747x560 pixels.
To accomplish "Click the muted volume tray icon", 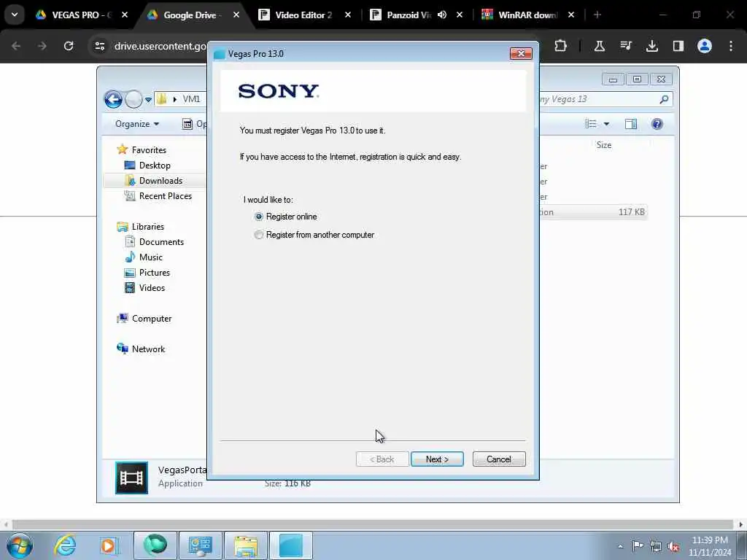I will (x=673, y=546).
